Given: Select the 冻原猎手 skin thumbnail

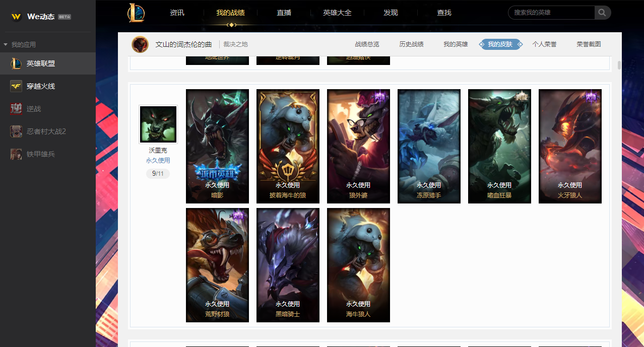Looking at the screenshot, I should click(429, 146).
